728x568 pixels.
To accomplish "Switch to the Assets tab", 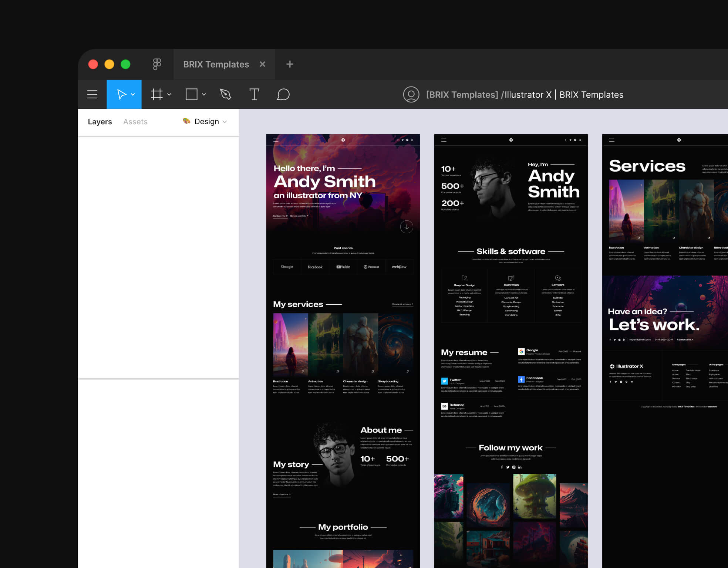I will (135, 122).
